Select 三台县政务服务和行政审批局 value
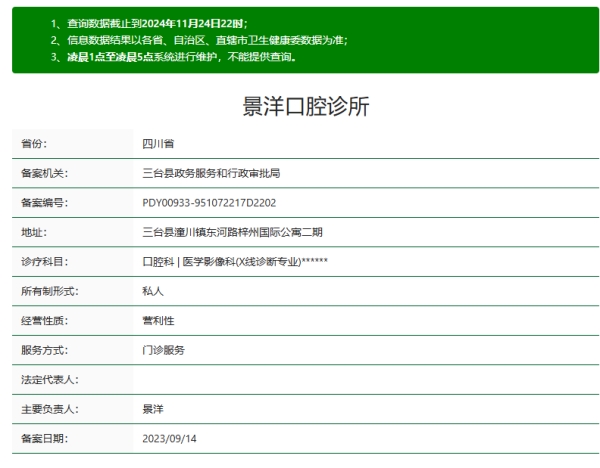600x468 pixels. coord(211,173)
